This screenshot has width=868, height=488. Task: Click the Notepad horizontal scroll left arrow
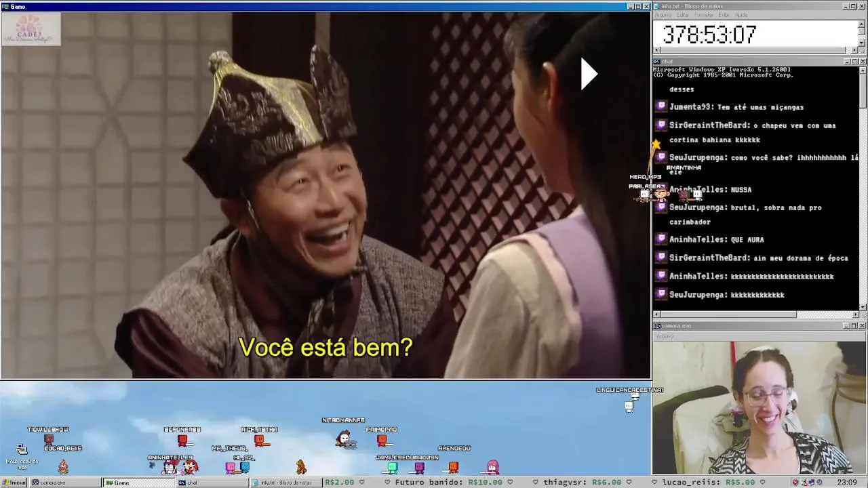coord(656,50)
